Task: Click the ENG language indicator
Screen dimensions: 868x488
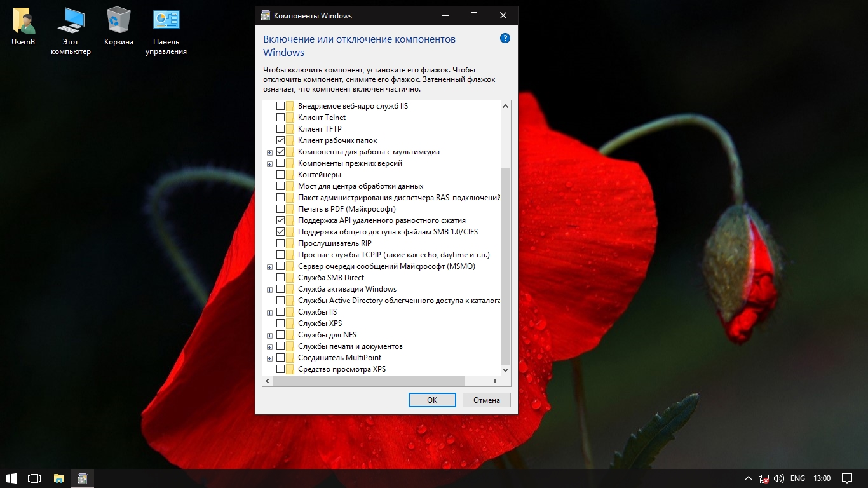Action: [x=797, y=478]
